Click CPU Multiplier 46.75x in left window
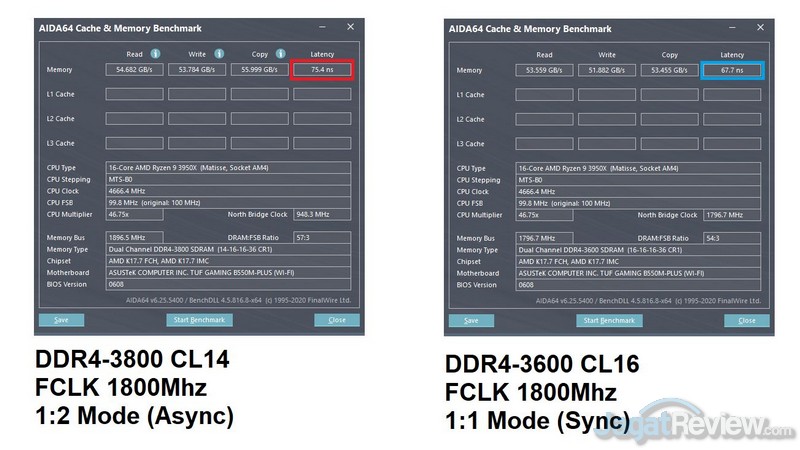 coord(134,214)
